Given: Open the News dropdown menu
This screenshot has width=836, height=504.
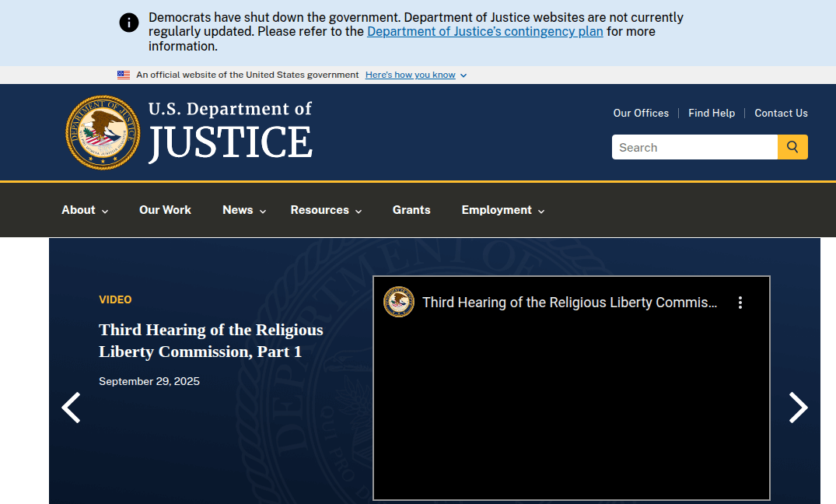Looking at the screenshot, I should (x=244, y=210).
